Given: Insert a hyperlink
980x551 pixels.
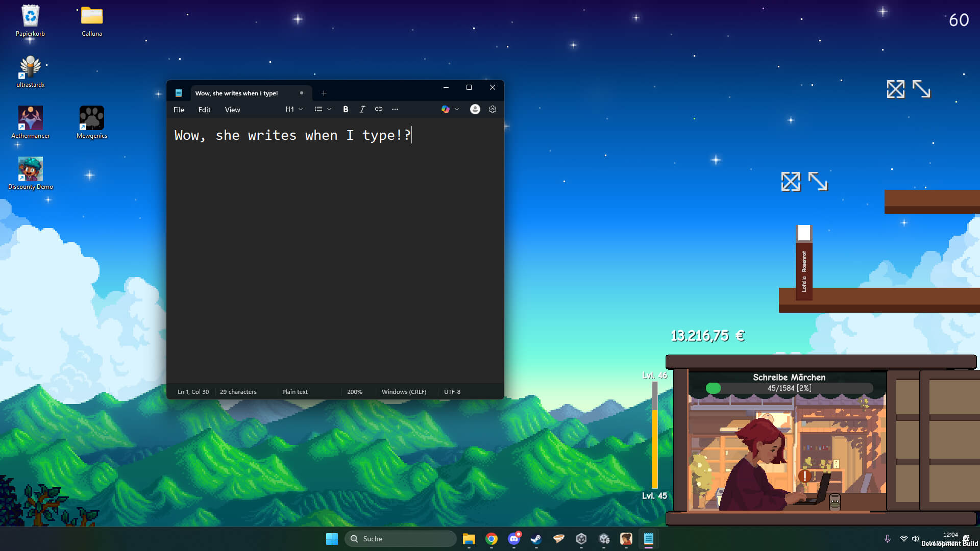Looking at the screenshot, I should pyautogui.click(x=379, y=109).
